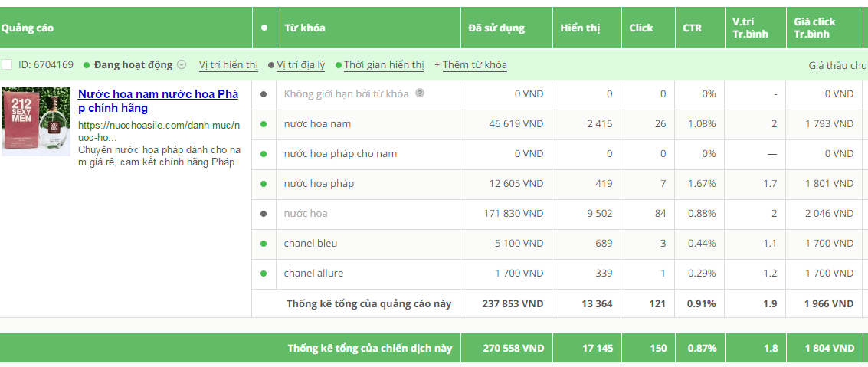This screenshot has width=868, height=367.
Task: Open ad title link 'Nước hoa nam nước hoa Pháp'
Action: click(158, 100)
